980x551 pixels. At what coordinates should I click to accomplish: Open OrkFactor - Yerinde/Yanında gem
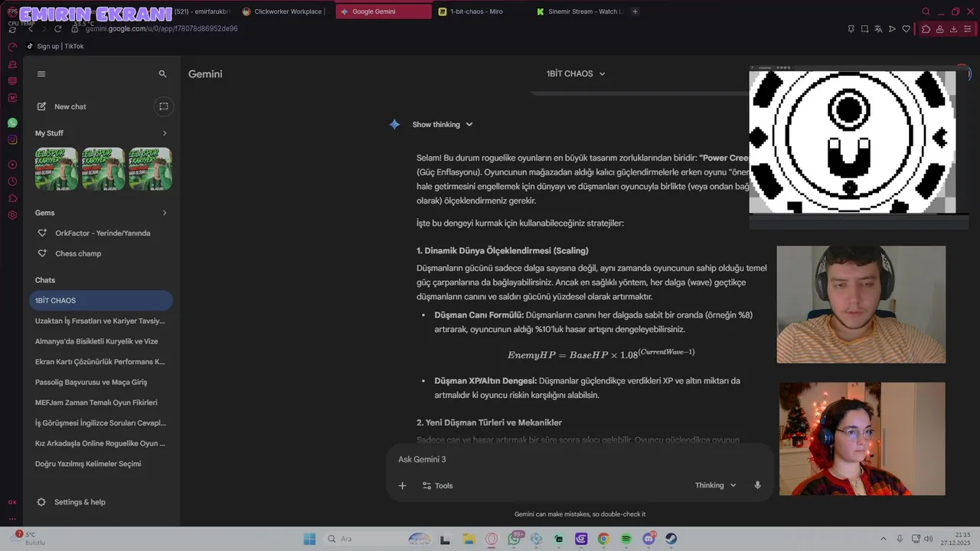pyautogui.click(x=101, y=233)
